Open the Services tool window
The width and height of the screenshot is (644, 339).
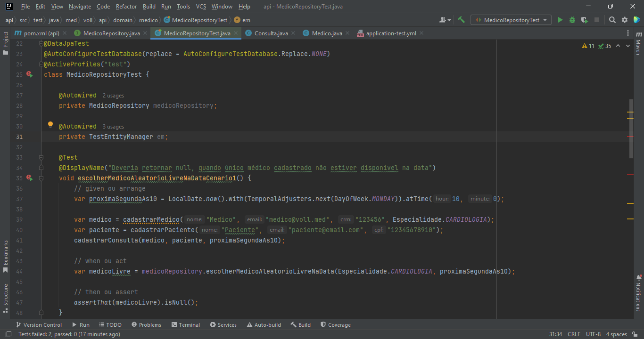(223, 325)
